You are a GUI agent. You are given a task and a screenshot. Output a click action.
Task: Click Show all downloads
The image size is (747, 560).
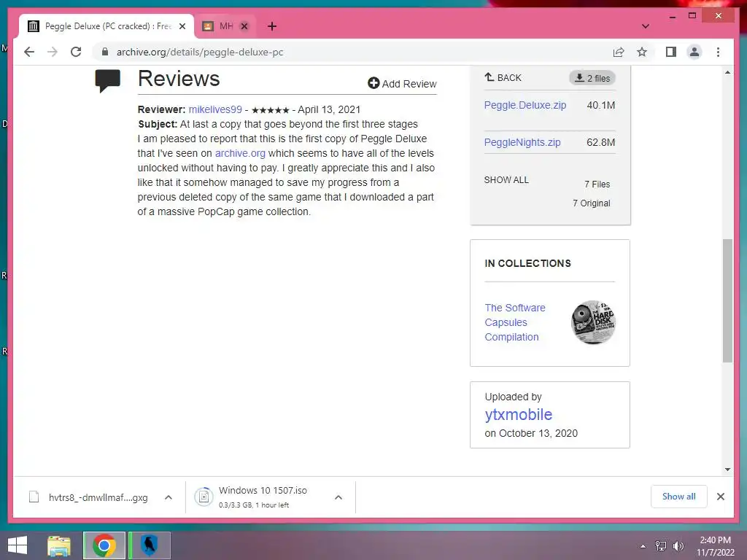[x=678, y=497]
